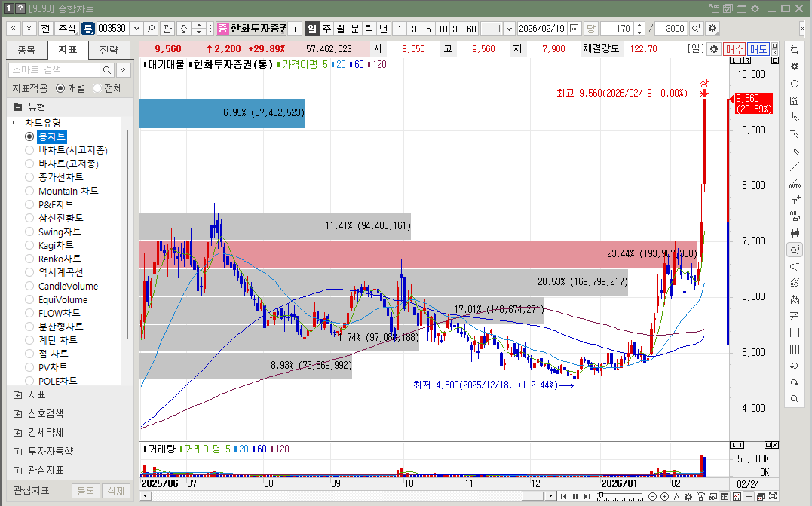The height and width of the screenshot is (506, 812).
Task: Select 삼선전환도 chart type
Action: coord(29,218)
